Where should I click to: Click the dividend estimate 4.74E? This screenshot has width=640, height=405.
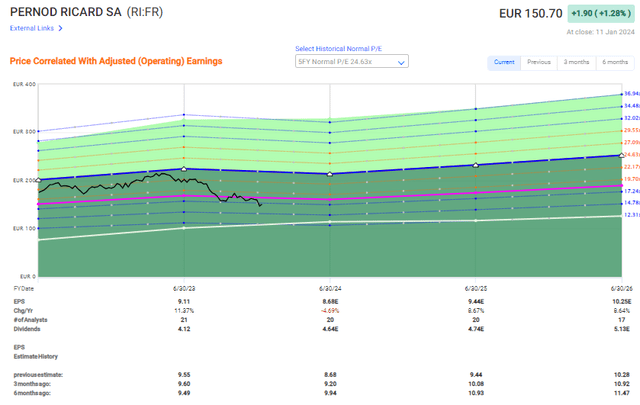click(x=476, y=329)
